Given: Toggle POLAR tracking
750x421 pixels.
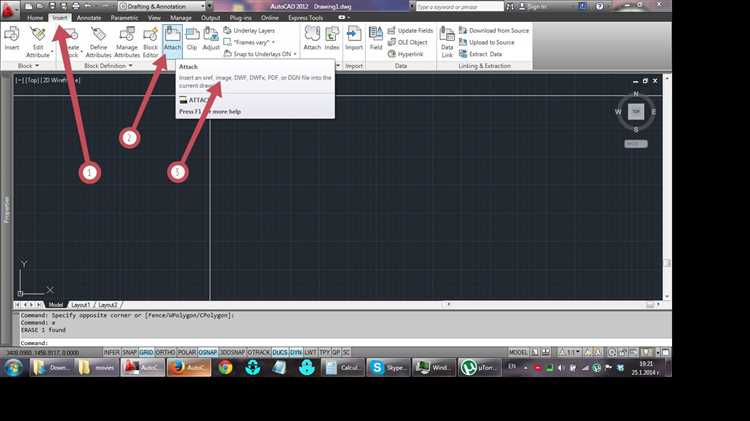Looking at the screenshot, I should point(187,353).
